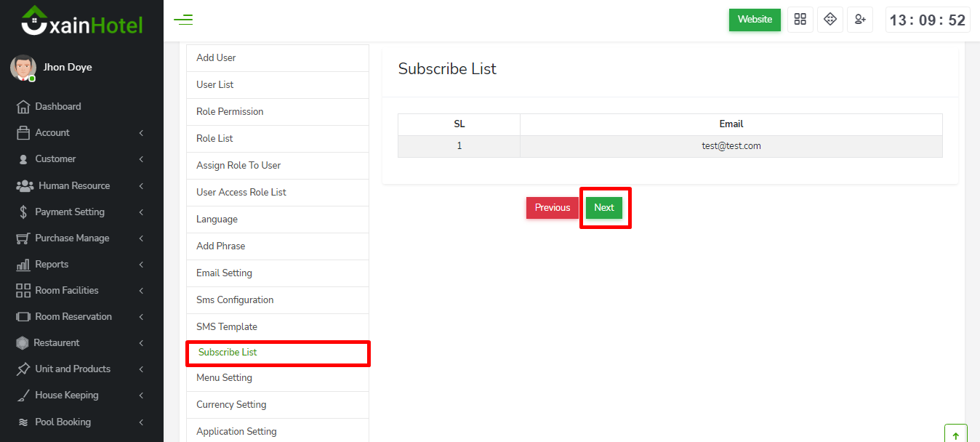Click the Purchase Manage cart icon
Screen dimensions: 980x442
pos(23,238)
